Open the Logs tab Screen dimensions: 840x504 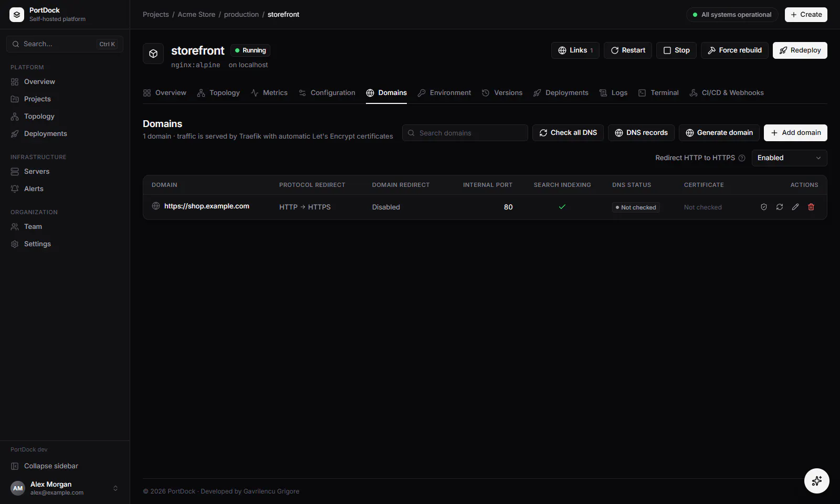(x=613, y=93)
